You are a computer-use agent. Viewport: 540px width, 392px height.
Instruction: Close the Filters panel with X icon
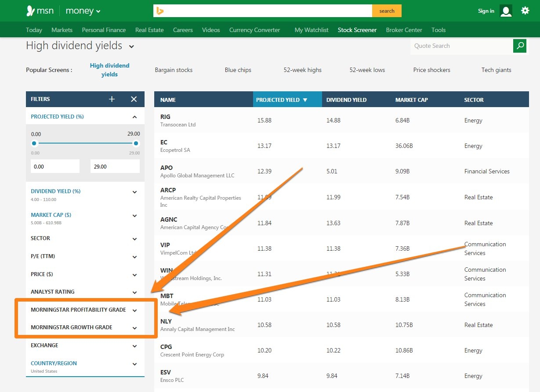(x=134, y=99)
